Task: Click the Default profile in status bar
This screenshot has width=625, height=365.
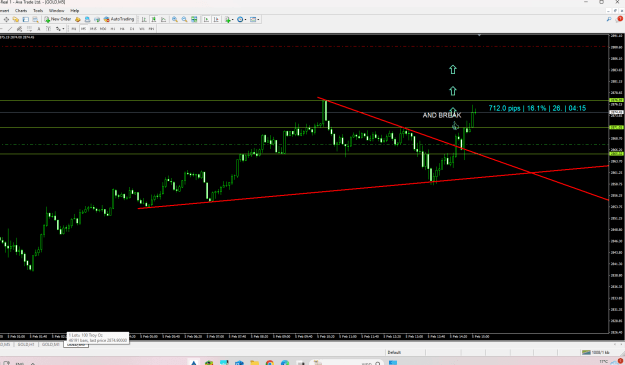Action: [x=394, y=352]
